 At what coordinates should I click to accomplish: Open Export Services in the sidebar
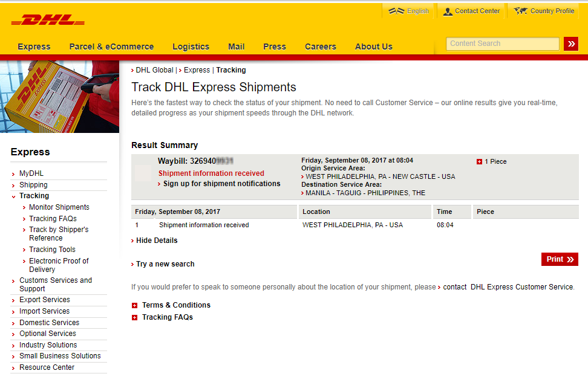point(45,300)
